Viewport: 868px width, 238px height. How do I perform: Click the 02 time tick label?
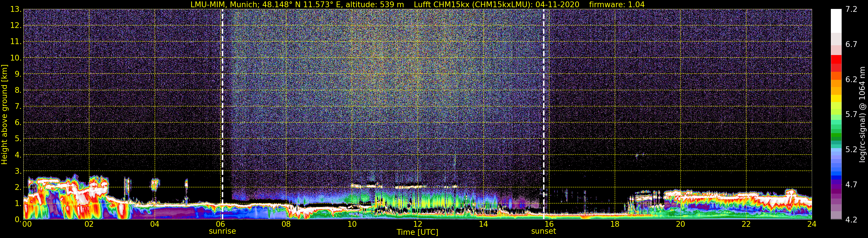tap(89, 224)
